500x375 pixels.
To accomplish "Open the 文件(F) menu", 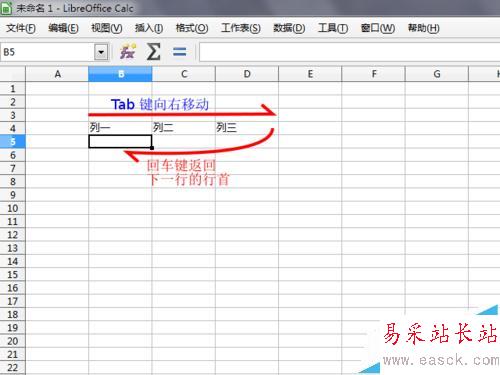I will (x=21, y=28).
